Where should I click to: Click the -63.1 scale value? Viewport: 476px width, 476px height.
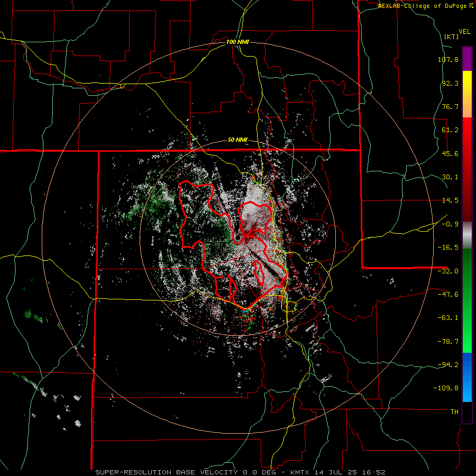pyautogui.click(x=448, y=318)
